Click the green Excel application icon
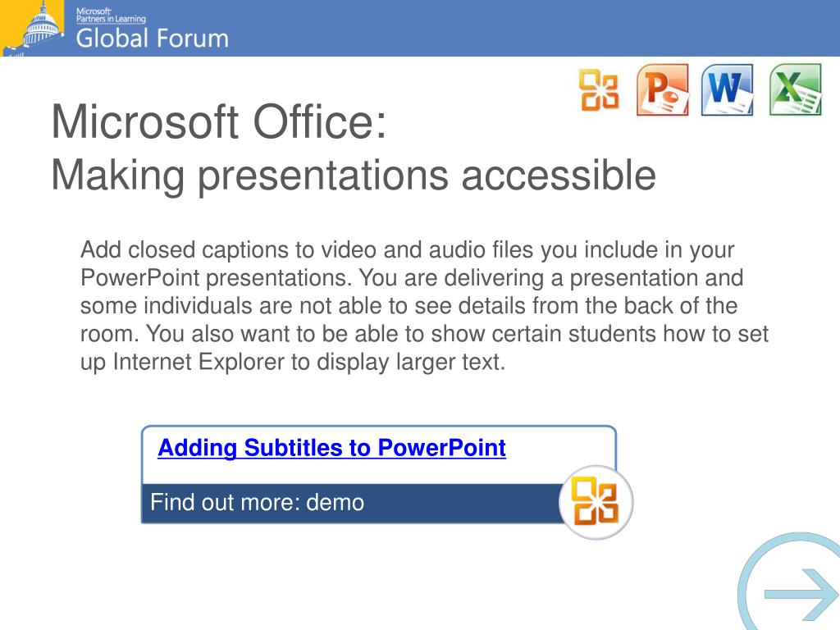The width and height of the screenshot is (840, 630). point(796,90)
